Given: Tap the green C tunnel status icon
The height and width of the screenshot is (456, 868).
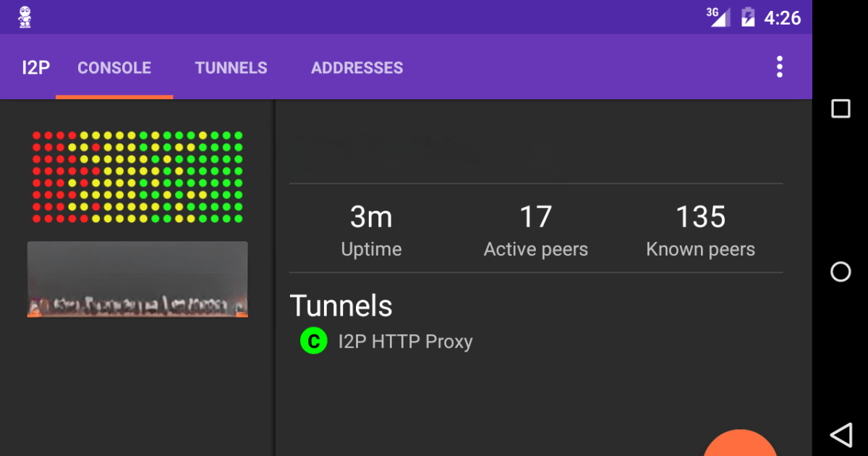Looking at the screenshot, I should point(313,342).
